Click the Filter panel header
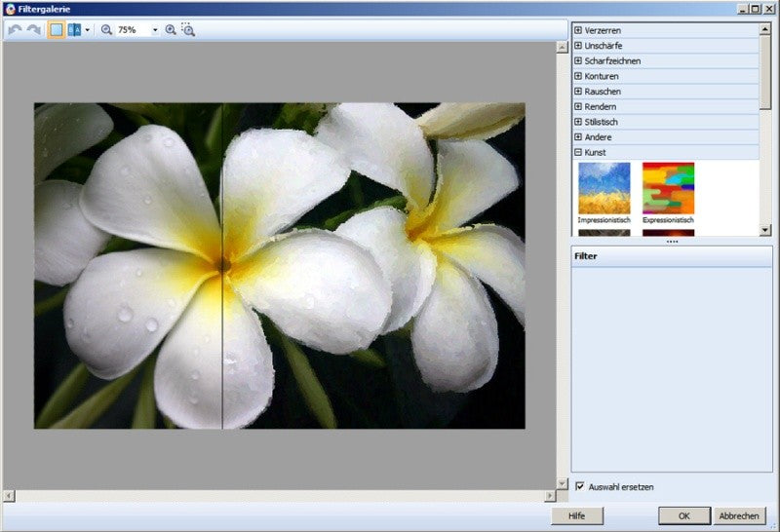 (672, 256)
